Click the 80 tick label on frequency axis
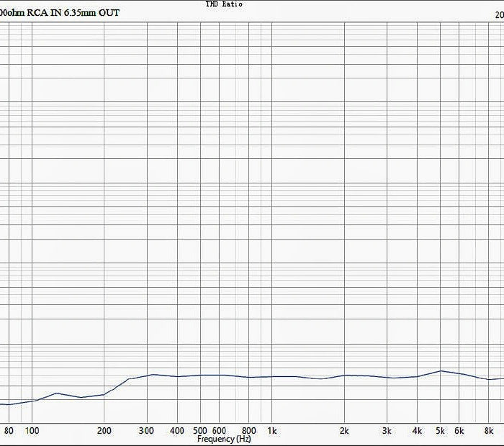The image size is (504, 446). [9, 431]
